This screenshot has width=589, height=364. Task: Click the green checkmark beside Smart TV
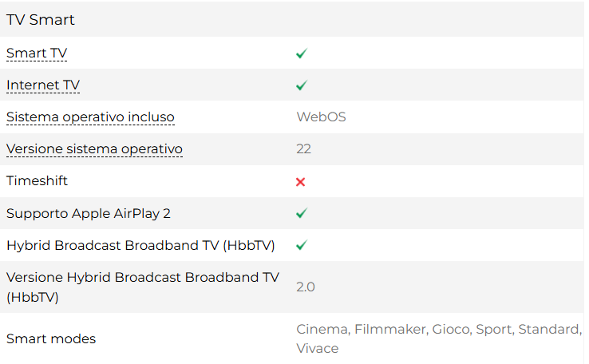click(x=301, y=53)
